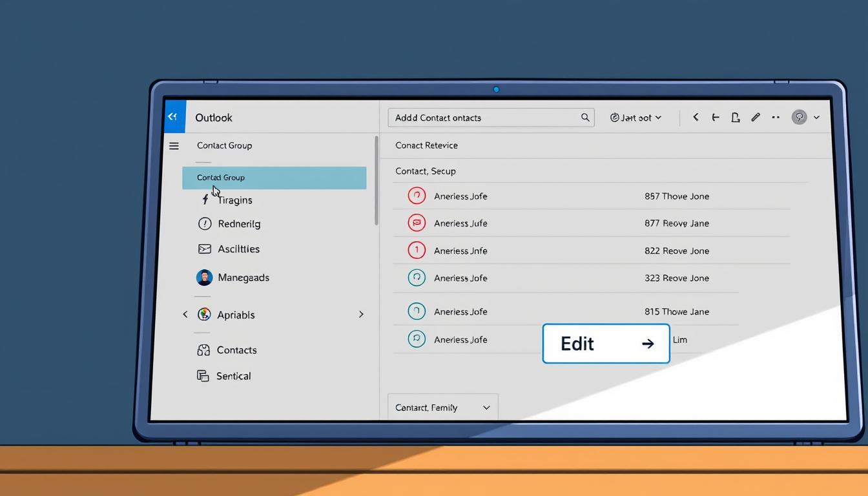Select the pencil edit icon in the toolbar
The image size is (868, 496).
(x=756, y=117)
